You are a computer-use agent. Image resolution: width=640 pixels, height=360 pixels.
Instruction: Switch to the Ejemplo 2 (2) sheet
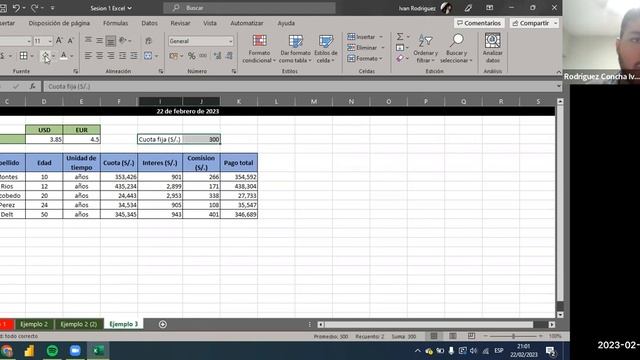(78, 324)
